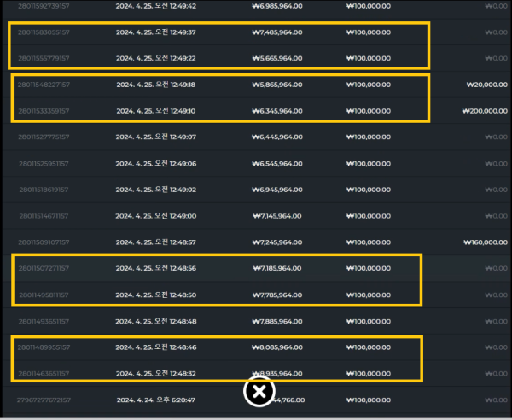
Task: Click balance ₩7,185,964.00
Action: 277,268
